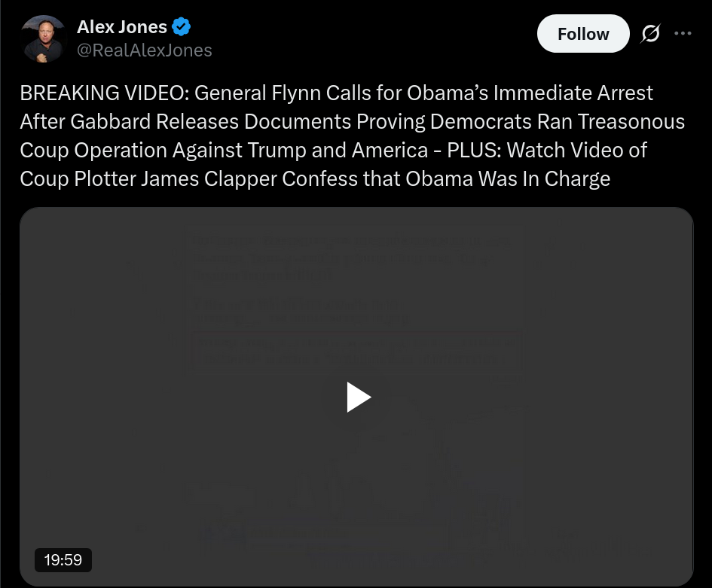This screenshot has width=712, height=588.
Task: Click the text line starting After Gabbard Releases
Action: (353, 122)
